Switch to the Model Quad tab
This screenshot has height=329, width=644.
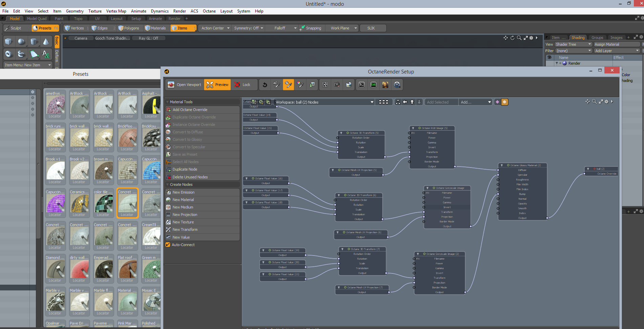click(37, 19)
